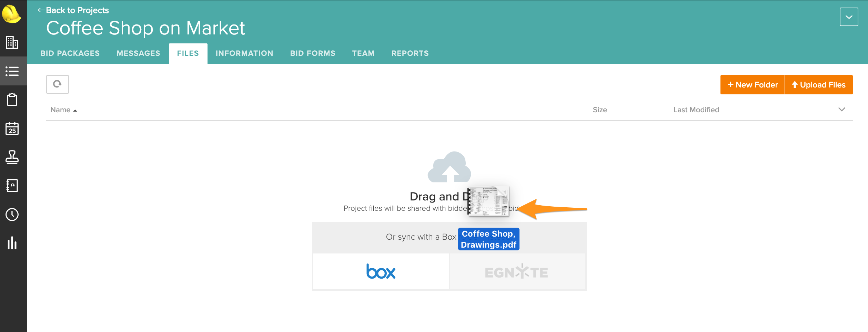Follow the Back to Projects link

73,10
